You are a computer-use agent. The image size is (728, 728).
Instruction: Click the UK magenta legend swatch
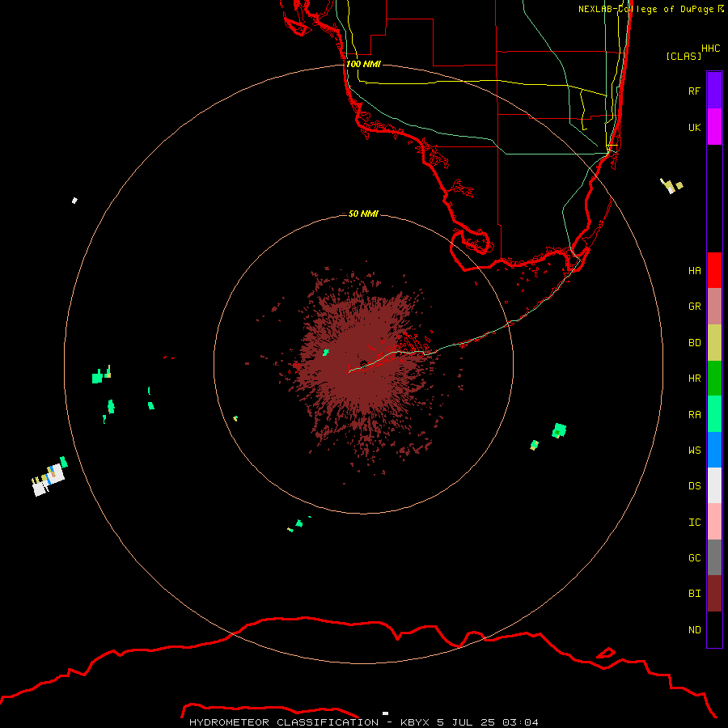[x=714, y=127]
